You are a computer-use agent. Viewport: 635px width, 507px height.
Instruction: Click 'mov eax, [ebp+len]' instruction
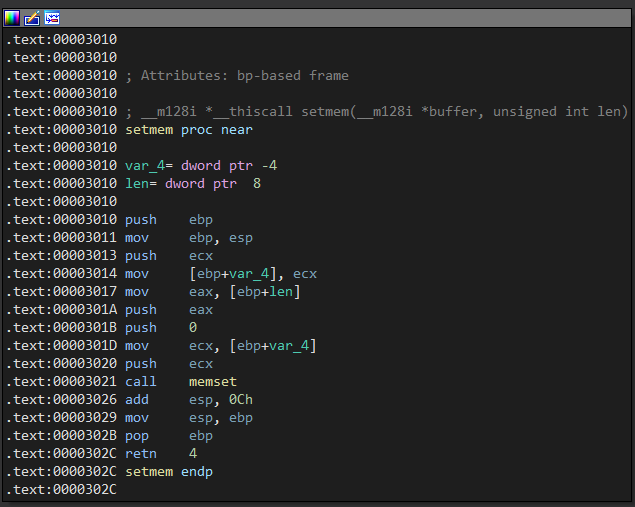click(x=213, y=292)
